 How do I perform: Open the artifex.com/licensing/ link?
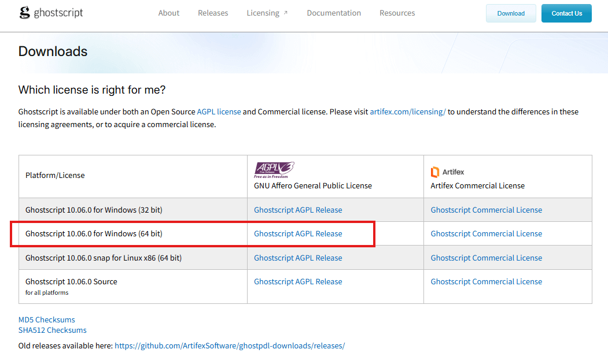tap(407, 112)
